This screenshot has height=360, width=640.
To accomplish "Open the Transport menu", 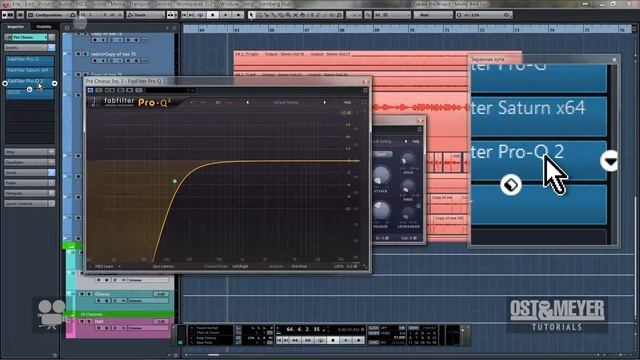I will click(x=139, y=4).
